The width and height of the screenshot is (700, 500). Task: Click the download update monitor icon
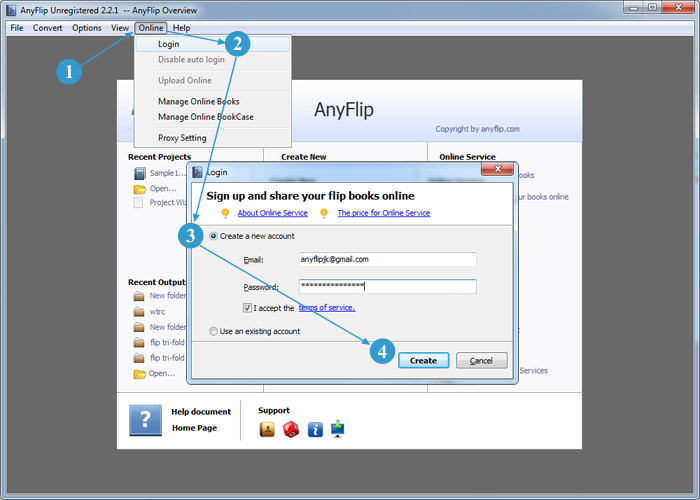click(338, 429)
